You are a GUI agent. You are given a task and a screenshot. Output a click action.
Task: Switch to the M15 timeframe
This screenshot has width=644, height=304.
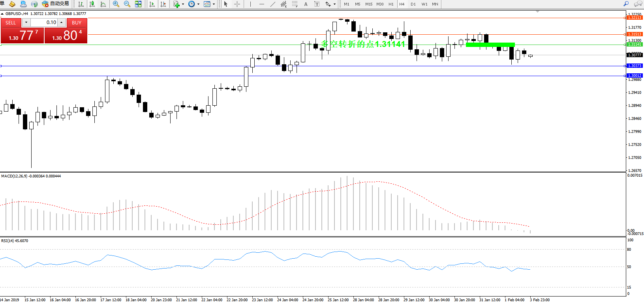[369, 4]
